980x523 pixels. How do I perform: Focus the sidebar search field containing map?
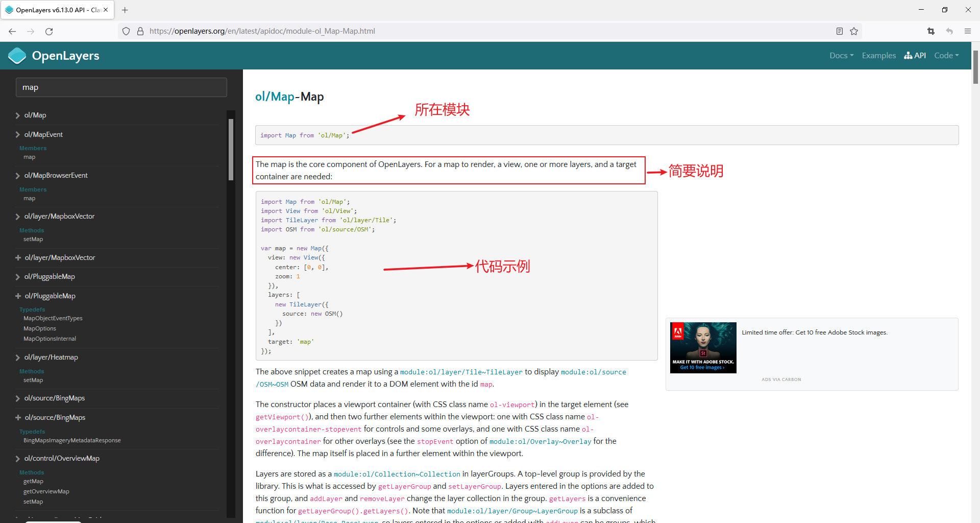tap(121, 87)
